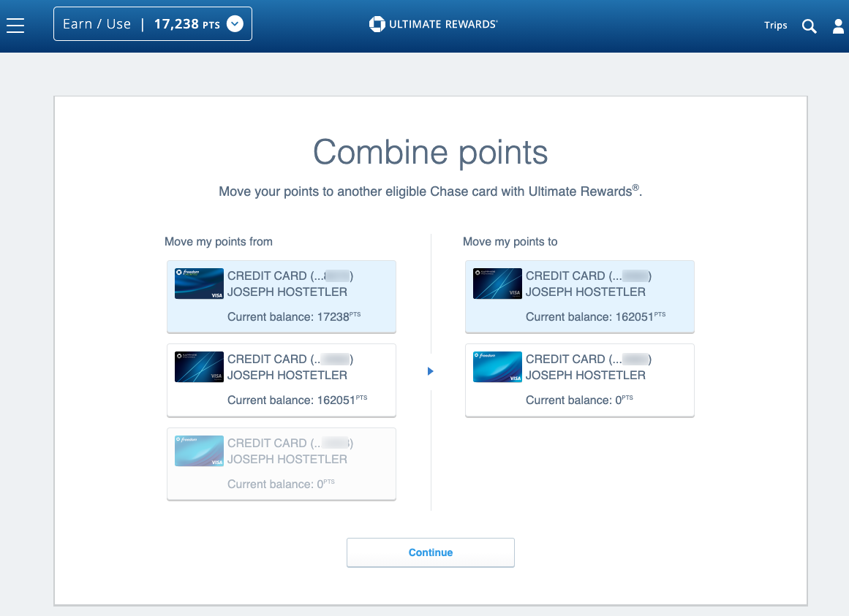The image size is (849, 616).
Task: Click the Ultimate Rewards logo
Action: [433, 24]
